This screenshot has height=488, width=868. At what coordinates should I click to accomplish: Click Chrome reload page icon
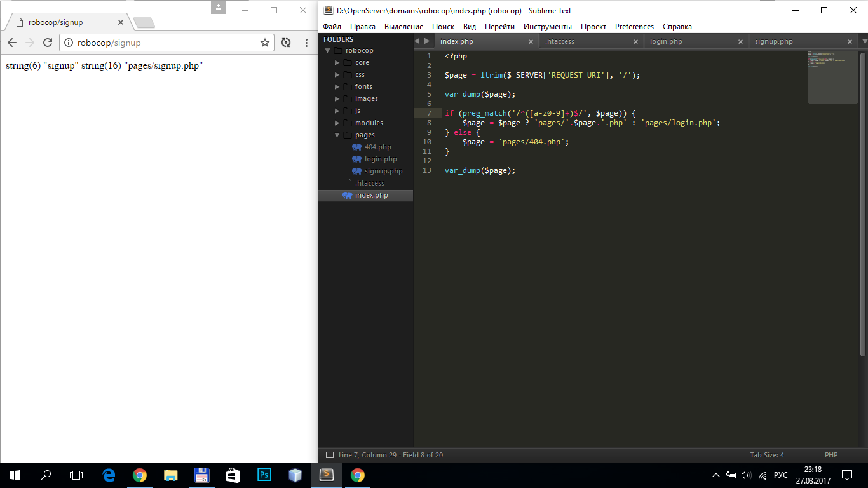[x=47, y=43]
